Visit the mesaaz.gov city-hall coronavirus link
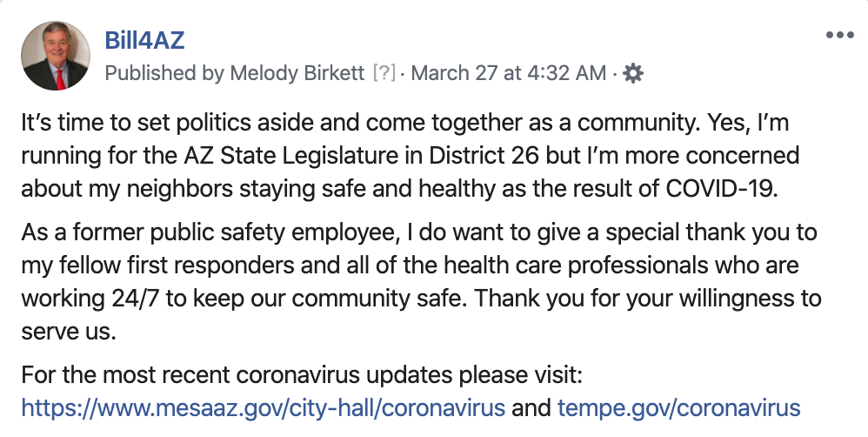The height and width of the screenshot is (437, 868). (263, 408)
